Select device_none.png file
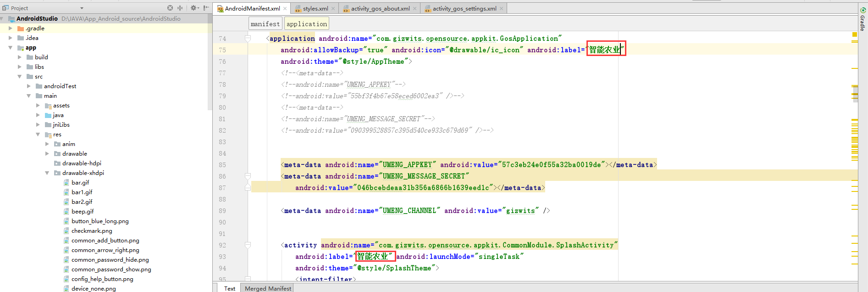 [94, 289]
